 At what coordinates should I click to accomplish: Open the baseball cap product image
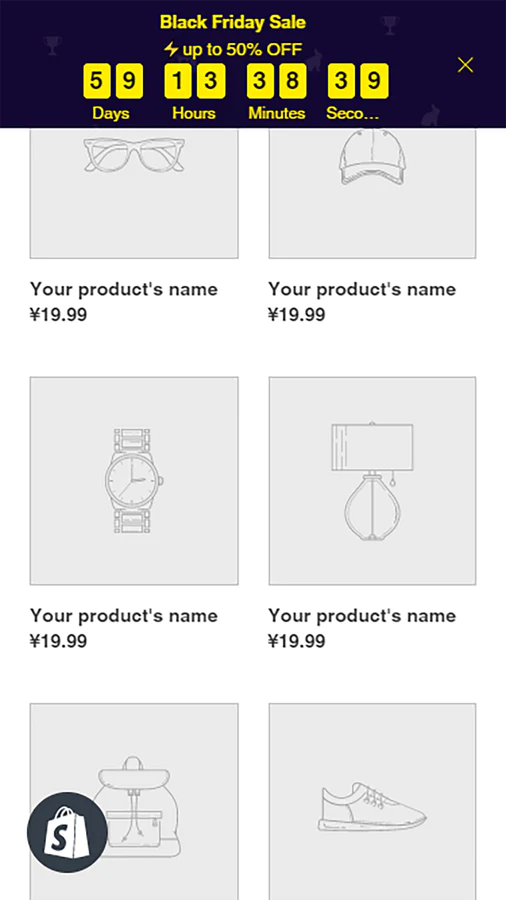click(372, 193)
